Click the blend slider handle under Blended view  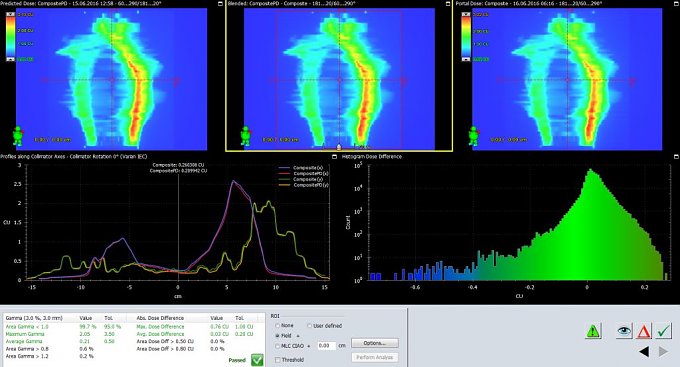coord(339,147)
